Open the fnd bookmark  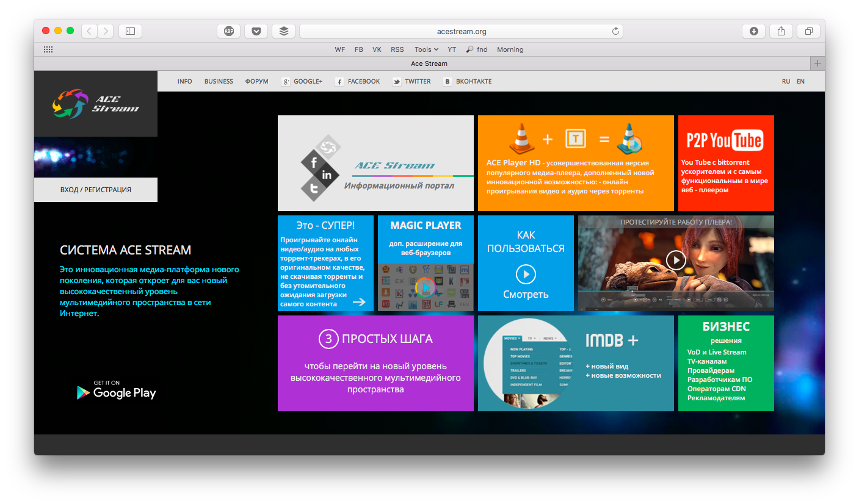[x=477, y=49]
